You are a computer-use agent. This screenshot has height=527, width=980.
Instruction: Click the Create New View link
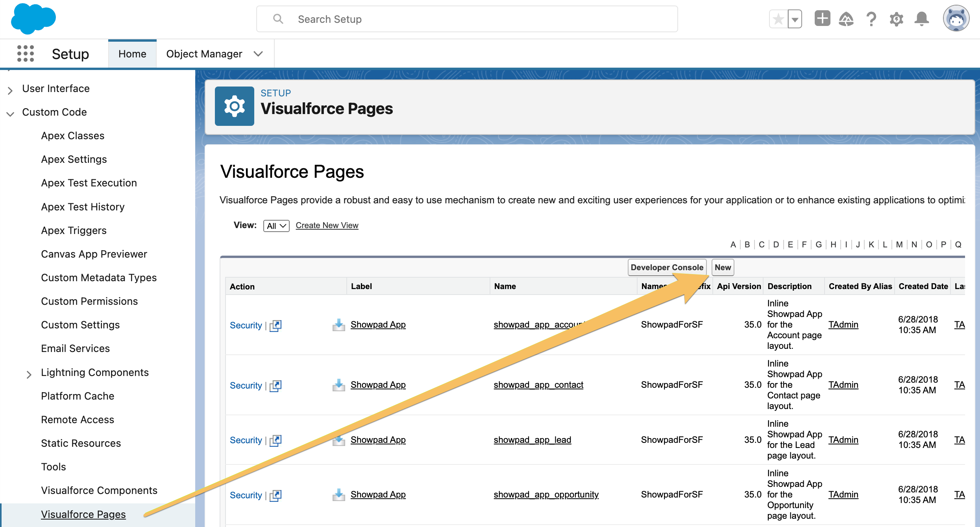tap(327, 225)
